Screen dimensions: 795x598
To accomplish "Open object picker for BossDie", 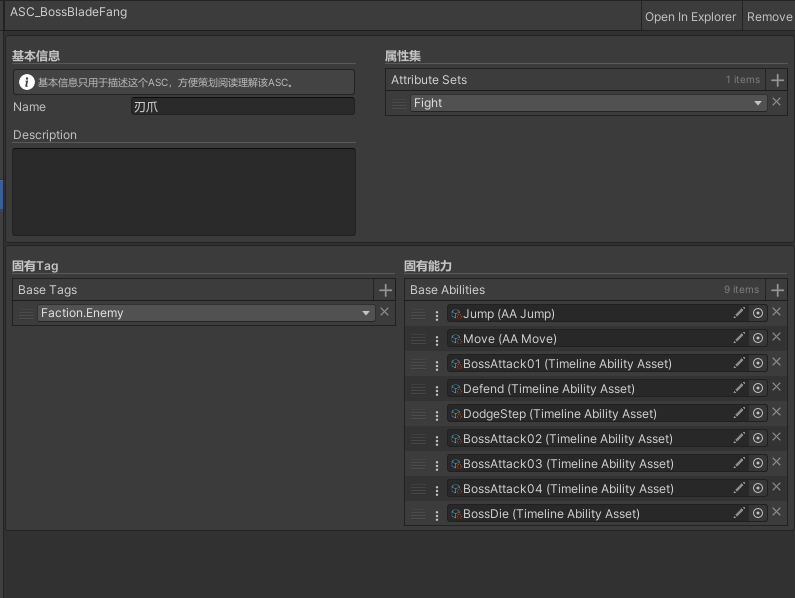I will pos(758,513).
